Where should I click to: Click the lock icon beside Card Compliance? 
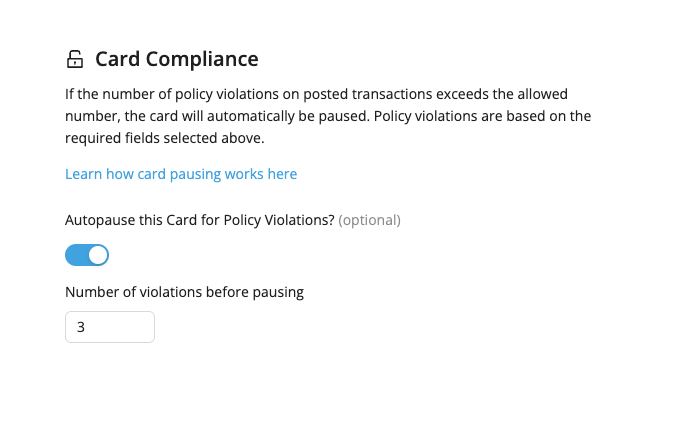click(x=75, y=60)
